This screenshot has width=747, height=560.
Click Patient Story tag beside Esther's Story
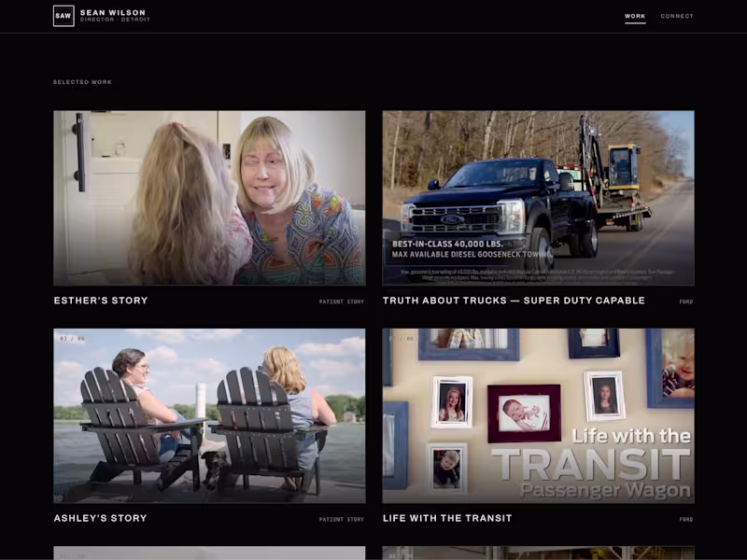(342, 301)
